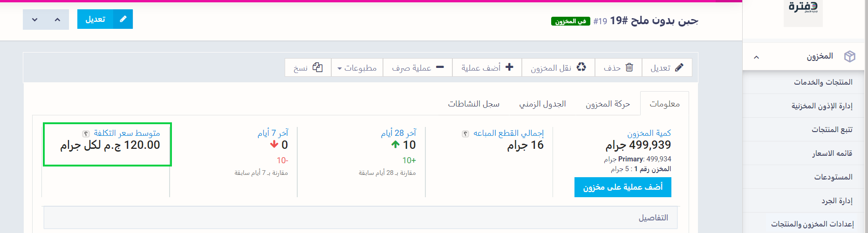
Task: Click the help icon next to إجمالي القطع المباعه
Action: pyautogui.click(x=465, y=134)
